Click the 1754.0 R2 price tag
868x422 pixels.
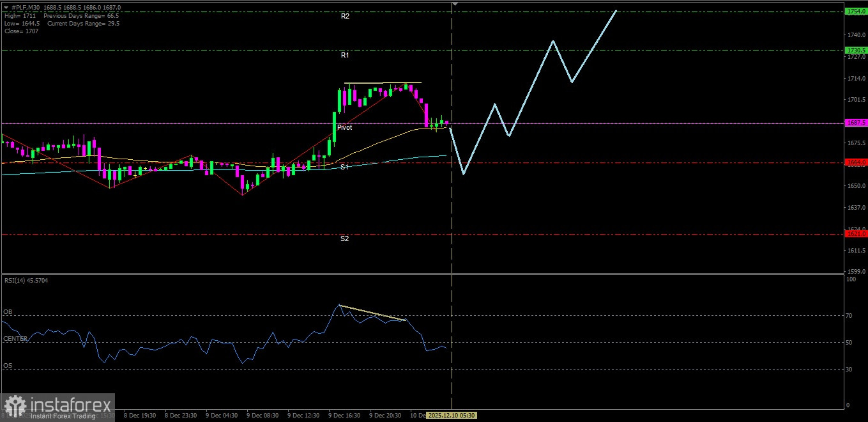click(x=856, y=12)
